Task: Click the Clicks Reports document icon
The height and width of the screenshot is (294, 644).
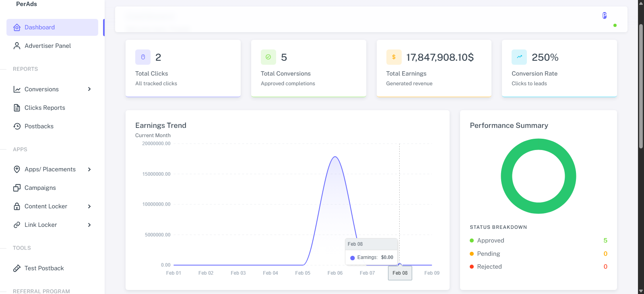Action: click(x=17, y=108)
